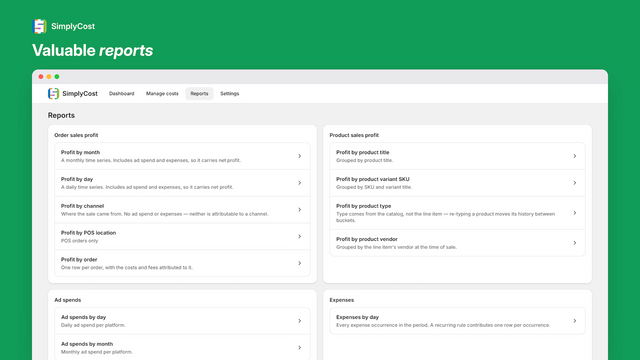Click 'Grouped by SKU and variant title.' text
Viewport: 640px width, 360px height.
pyautogui.click(x=374, y=187)
